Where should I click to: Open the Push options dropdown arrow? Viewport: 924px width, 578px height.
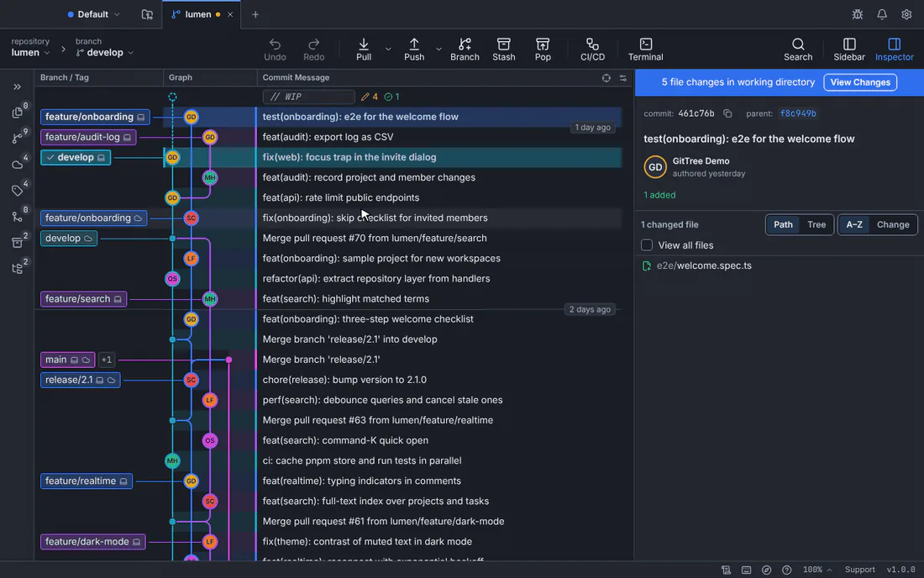pos(438,49)
